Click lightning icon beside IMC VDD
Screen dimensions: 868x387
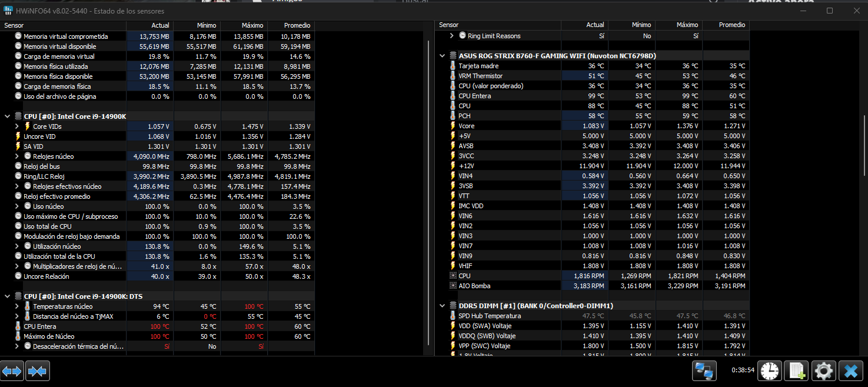(453, 206)
